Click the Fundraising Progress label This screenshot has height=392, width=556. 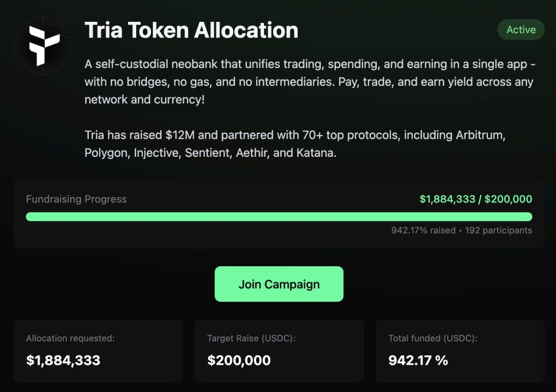(76, 199)
